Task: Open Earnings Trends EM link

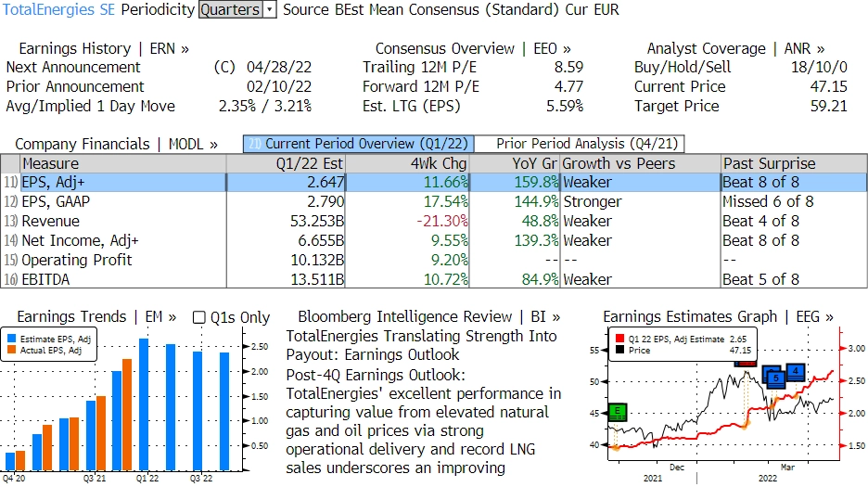Action: tap(96, 317)
